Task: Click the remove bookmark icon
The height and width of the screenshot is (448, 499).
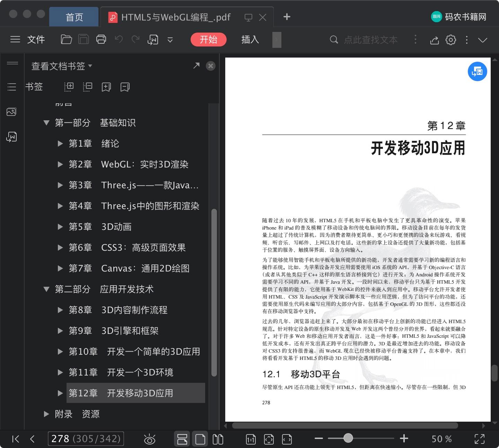Action: pos(125,87)
